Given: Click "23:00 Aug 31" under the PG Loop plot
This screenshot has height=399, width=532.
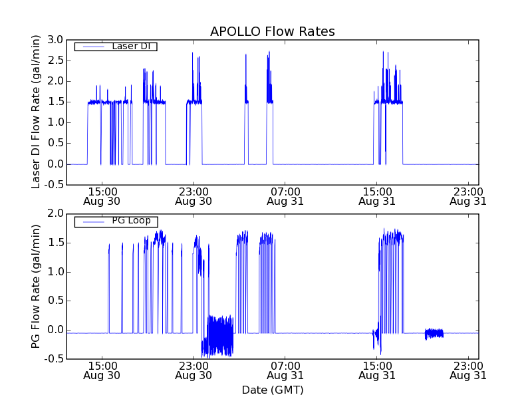Looking at the screenshot, I should [x=468, y=371].
